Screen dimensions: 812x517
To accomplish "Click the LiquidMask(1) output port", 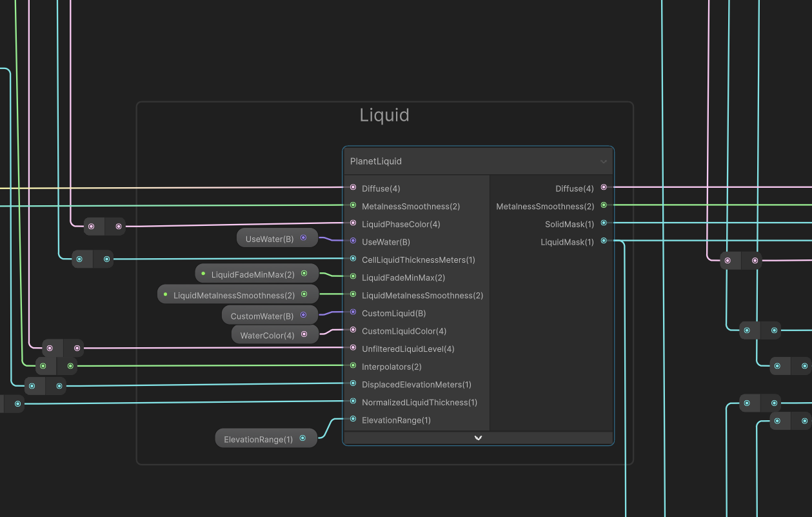I will (604, 241).
